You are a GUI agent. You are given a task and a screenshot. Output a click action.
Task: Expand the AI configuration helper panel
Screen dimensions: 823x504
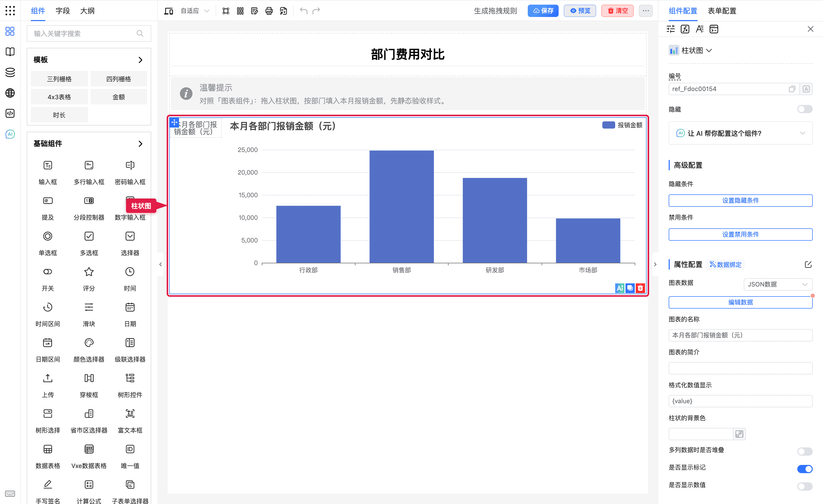click(740, 133)
